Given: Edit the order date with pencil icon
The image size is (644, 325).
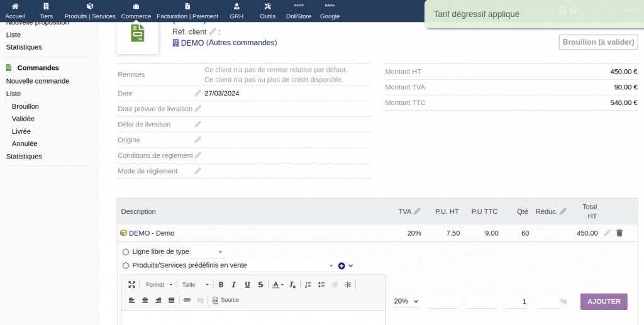Looking at the screenshot, I should click(197, 93).
